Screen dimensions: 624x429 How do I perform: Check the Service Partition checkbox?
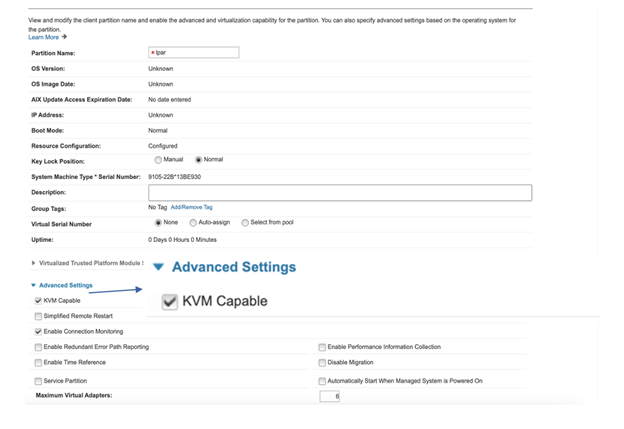coord(38,381)
